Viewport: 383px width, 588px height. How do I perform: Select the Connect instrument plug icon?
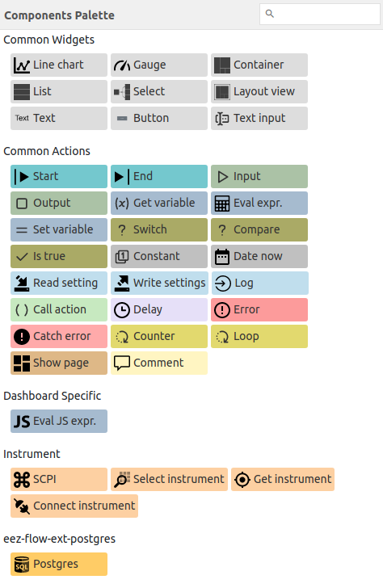click(22, 506)
